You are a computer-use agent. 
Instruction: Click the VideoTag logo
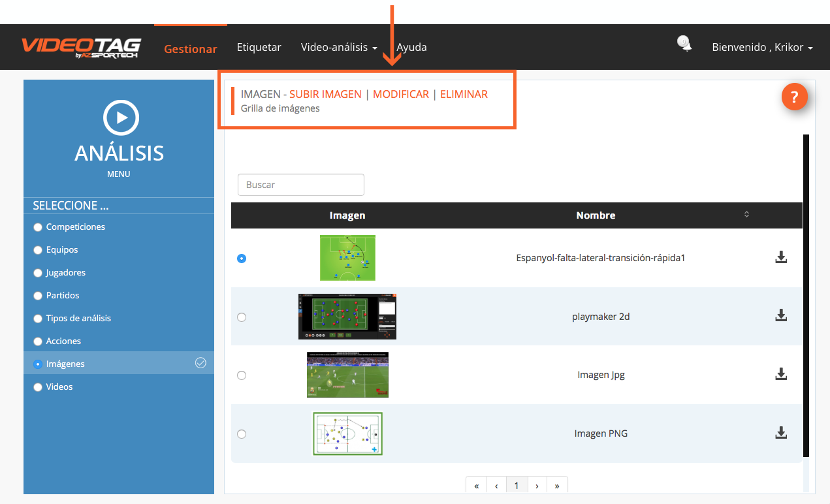81,47
